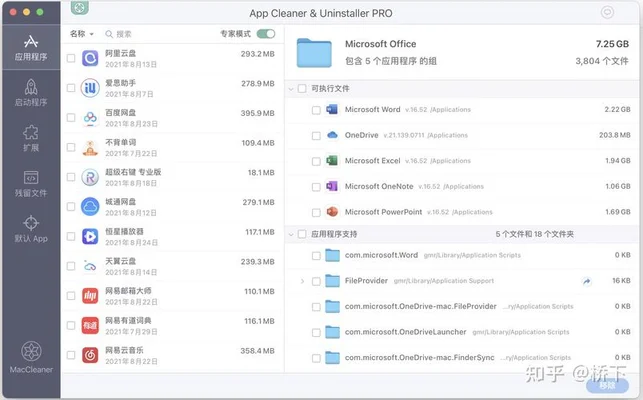Click the 超级右键 专业版 app icon
The height and width of the screenshot is (400, 643).
pos(90,177)
